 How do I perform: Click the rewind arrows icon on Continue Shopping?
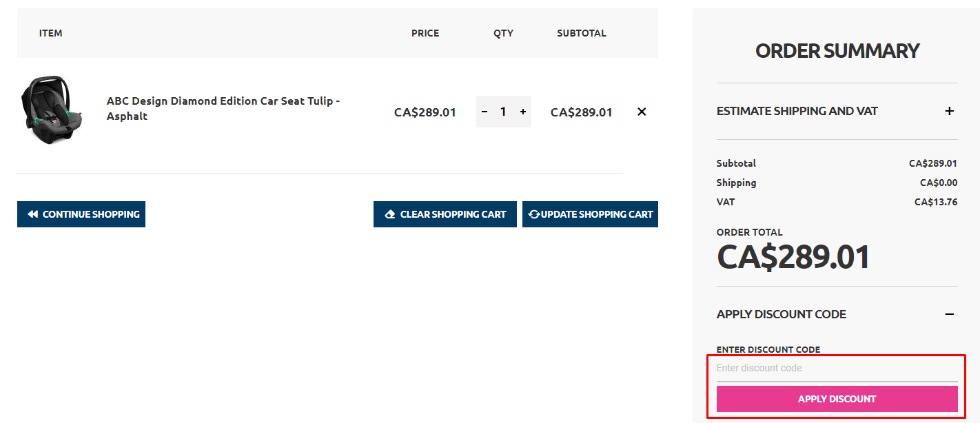32,214
